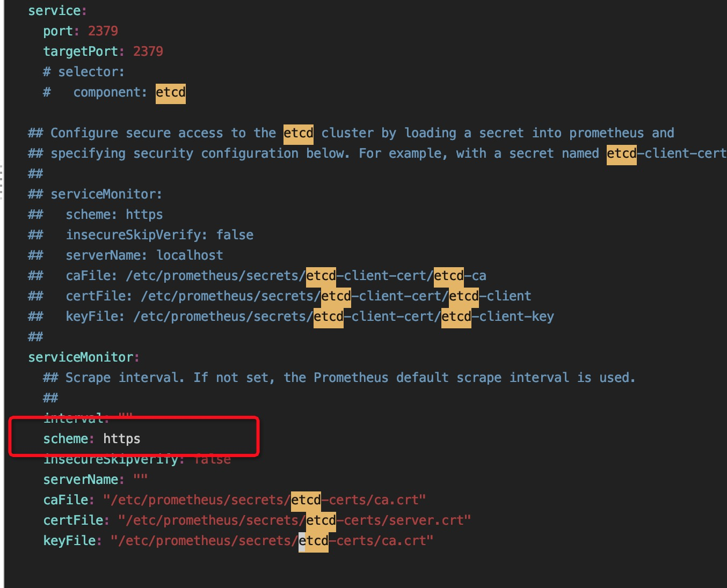Click the caFile value ending 'etcd-certs/ca.crt'
Viewport: 727px width, 588px height.
pyautogui.click(x=265, y=500)
